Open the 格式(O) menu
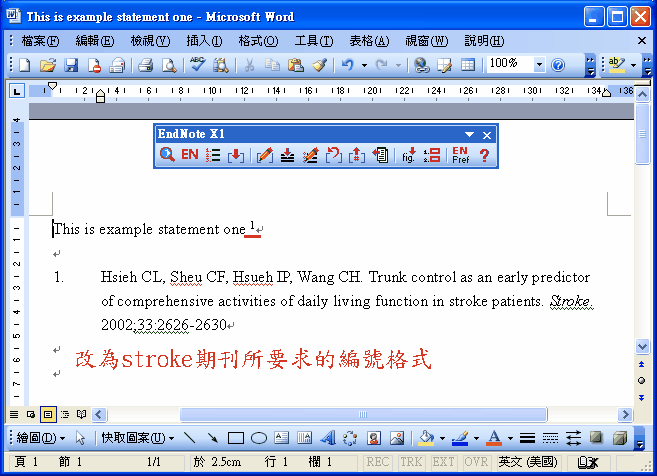 pyautogui.click(x=257, y=40)
